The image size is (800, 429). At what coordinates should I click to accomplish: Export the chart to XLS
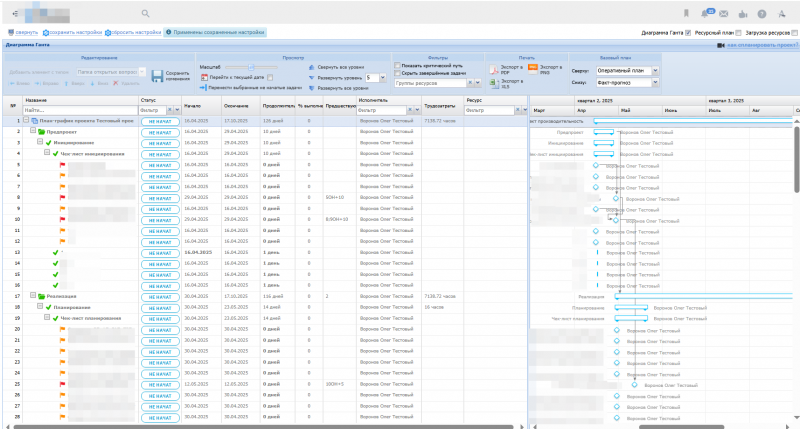click(496, 84)
